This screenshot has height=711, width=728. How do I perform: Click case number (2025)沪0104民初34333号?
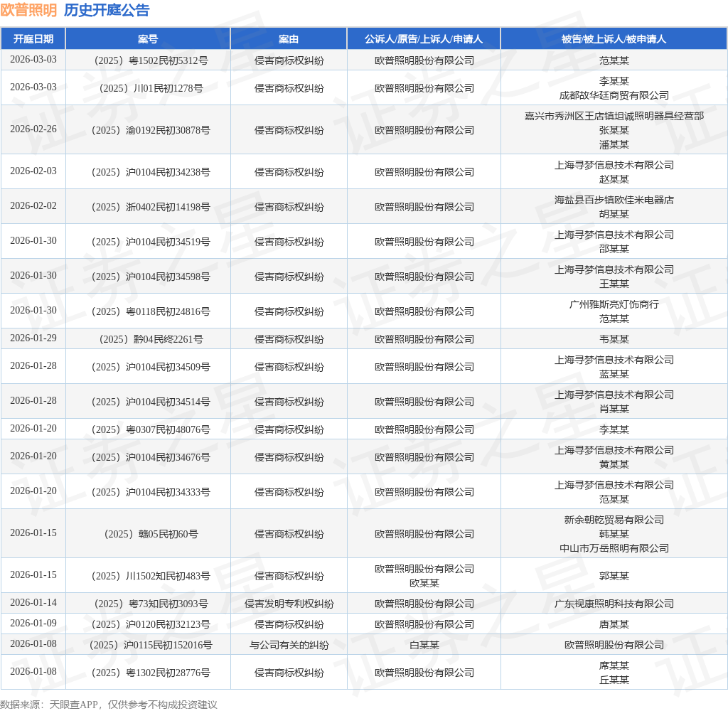point(151,492)
